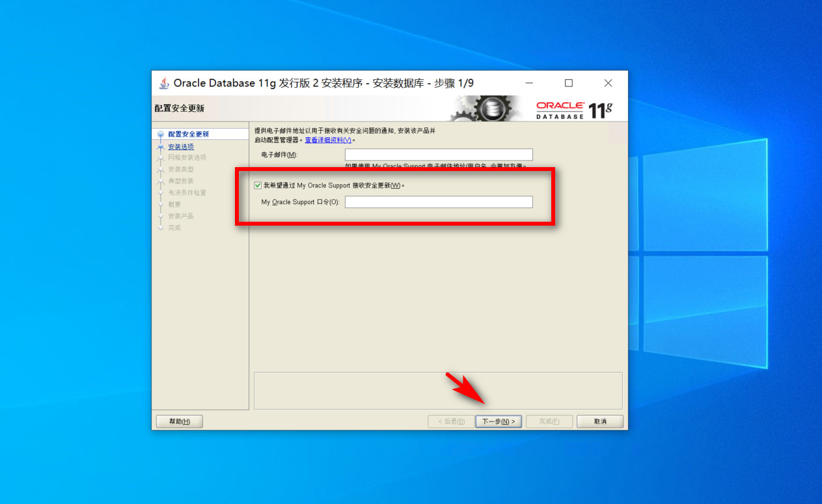Maximize the Oracle installer window
Viewport: 822px width, 504px height.
(x=568, y=83)
